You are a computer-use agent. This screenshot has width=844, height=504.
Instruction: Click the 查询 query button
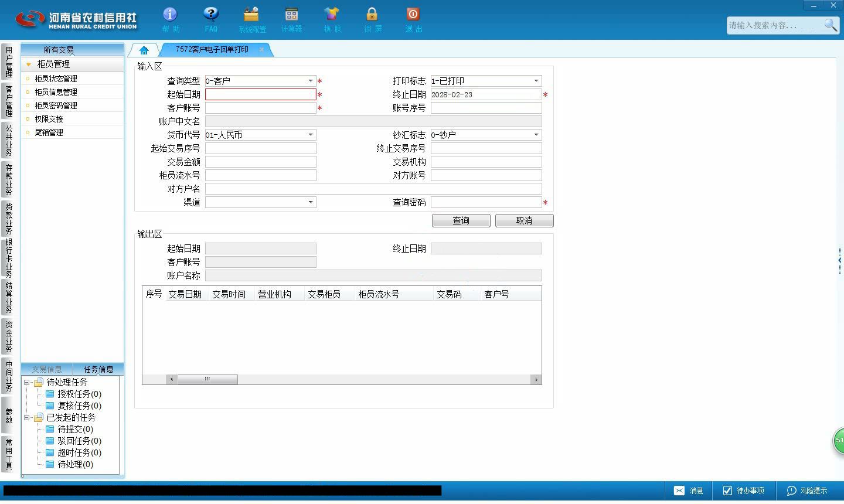click(461, 220)
